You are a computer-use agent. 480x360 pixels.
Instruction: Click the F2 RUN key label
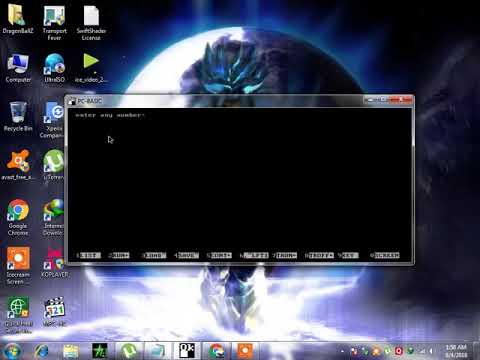[x=119, y=255]
